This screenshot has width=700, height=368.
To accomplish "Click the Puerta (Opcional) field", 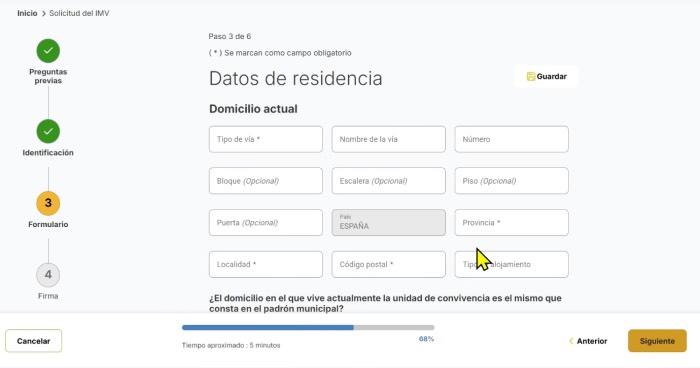I will click(x=266, y=222).
